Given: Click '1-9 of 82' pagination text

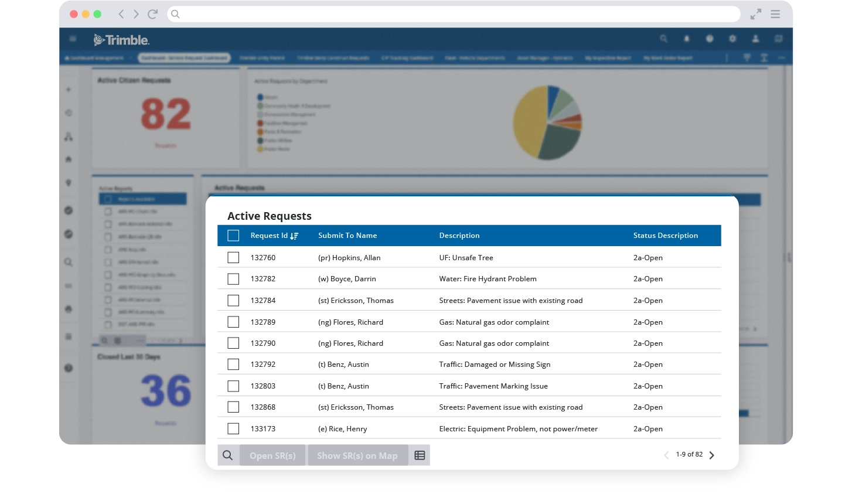Looking at the screenshot, I should pyautogui.click(x=689, y=454).
